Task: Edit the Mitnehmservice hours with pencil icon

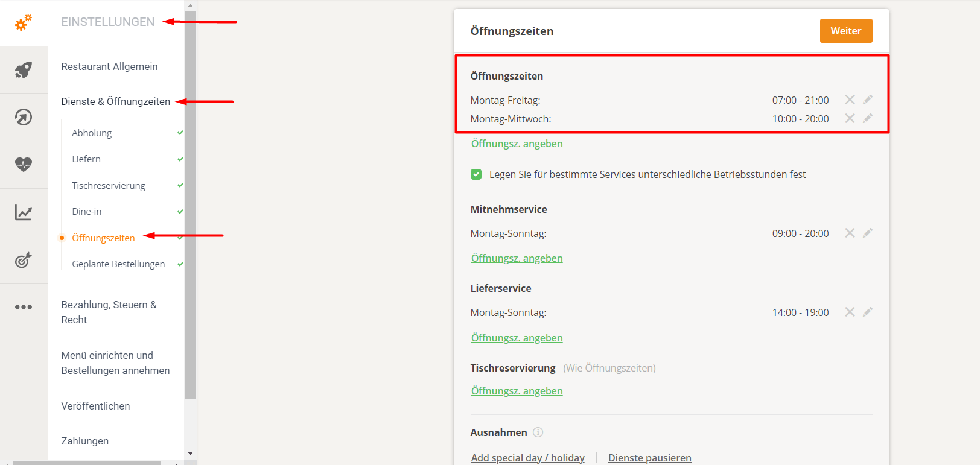Action: pos(868,233)
